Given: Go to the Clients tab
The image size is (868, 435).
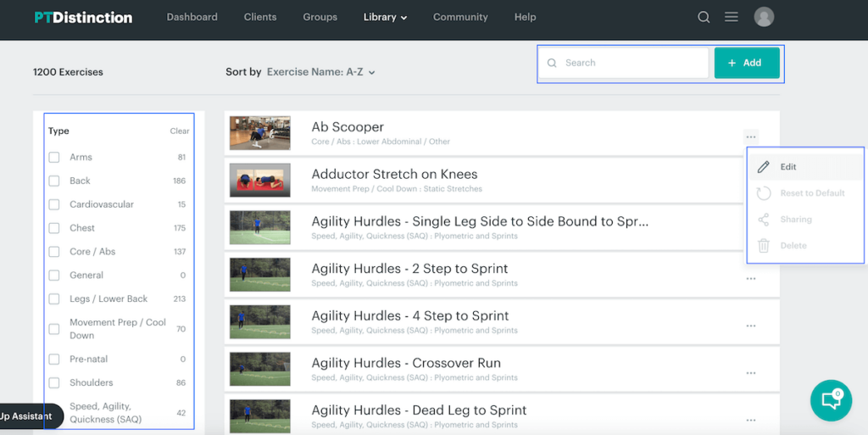Looking at the screenshot, I should (x=259, y=17).
